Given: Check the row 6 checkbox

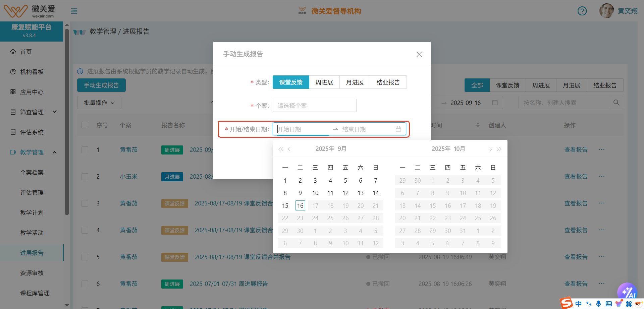Looking at the screenshot, I should (x=85, y=284).
